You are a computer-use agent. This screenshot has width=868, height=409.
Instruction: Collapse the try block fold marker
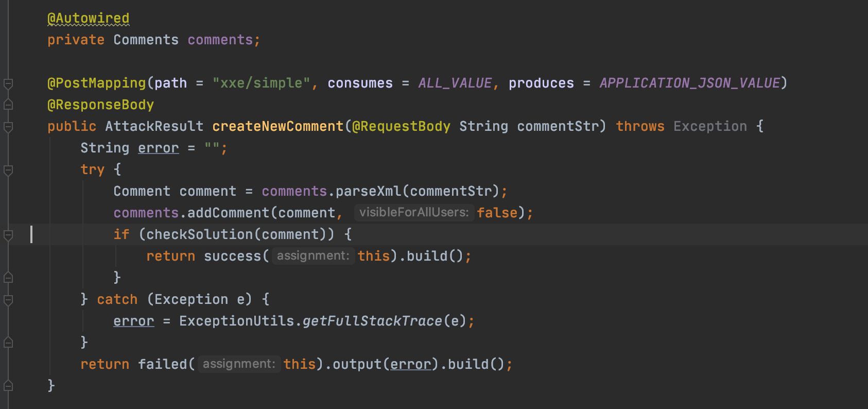[8, 169]
